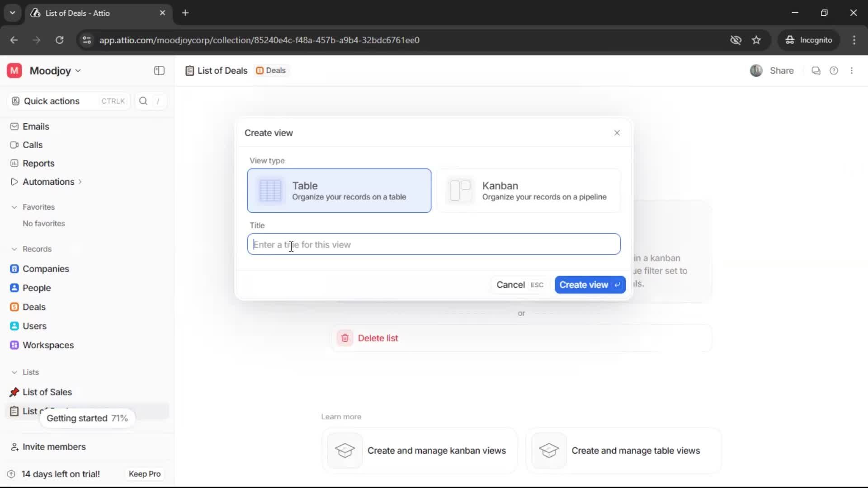The width and height of the screenshot is (868, 488).
Task: Open the Reports section
Action: [x=38, y=163]
